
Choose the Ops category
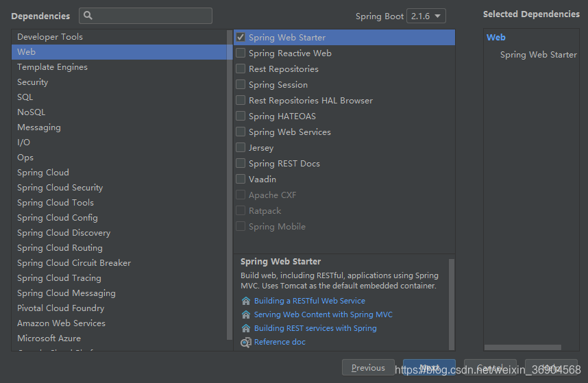pos(119,158)
